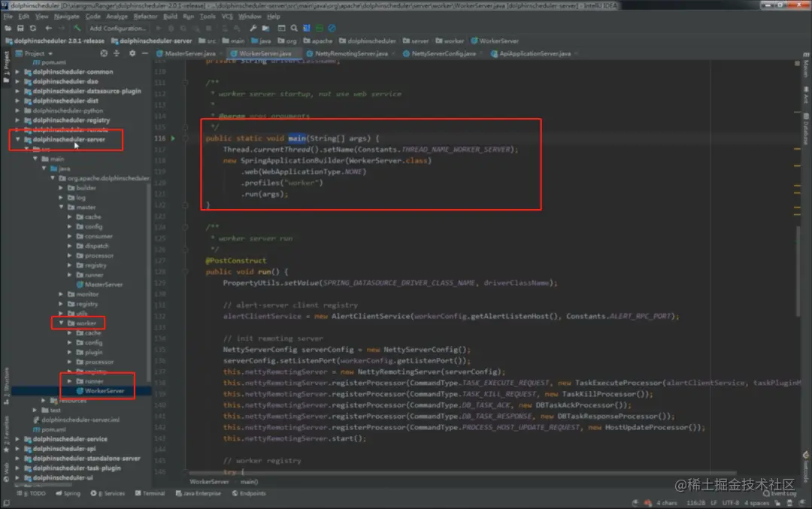Open Project panel gear settings
812x509 pixels.
tap(132, 53)
